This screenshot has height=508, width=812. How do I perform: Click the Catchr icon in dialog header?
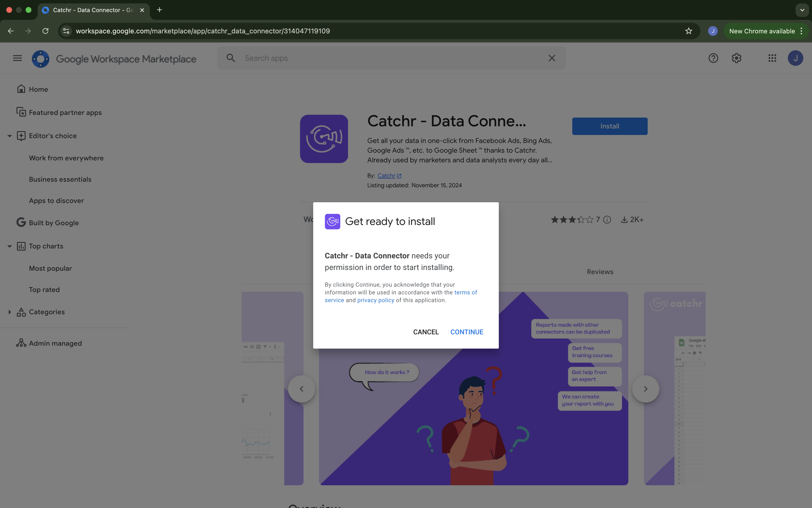(x=333, y=221)
